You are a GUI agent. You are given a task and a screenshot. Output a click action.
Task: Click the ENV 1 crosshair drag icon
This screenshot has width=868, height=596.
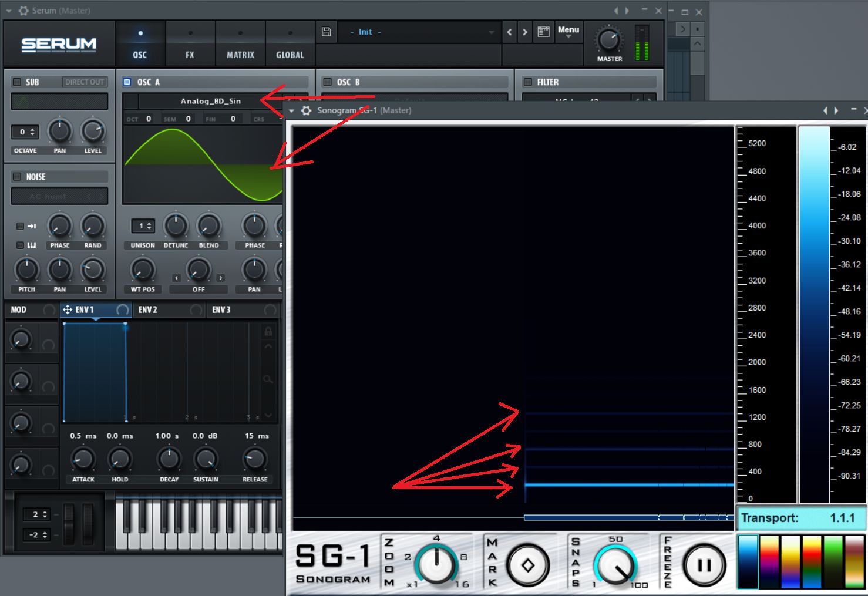pyautogui.click(x=69, y=309)
